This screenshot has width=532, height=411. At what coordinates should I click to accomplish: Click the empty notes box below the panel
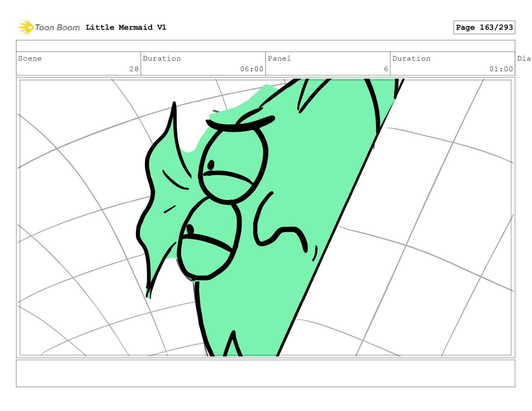point(265,373)
